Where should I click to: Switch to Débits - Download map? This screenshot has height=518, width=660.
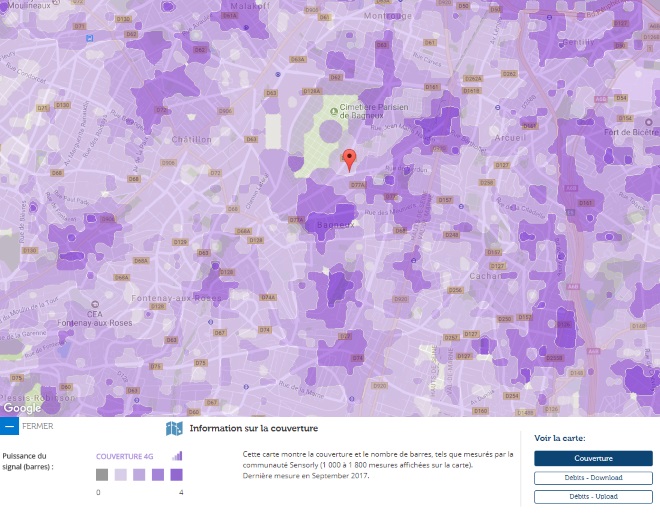[x=593, y=478]
